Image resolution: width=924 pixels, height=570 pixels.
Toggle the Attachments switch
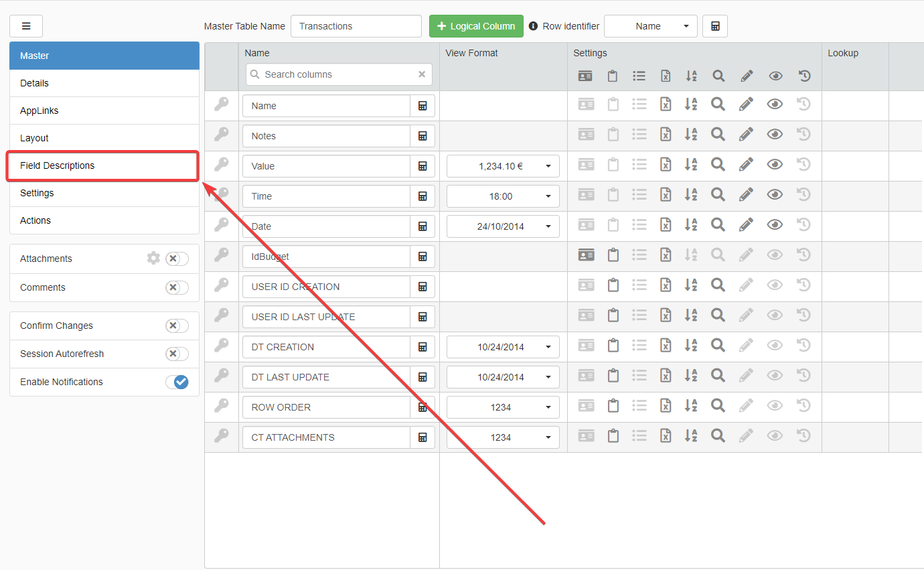(x=177, y=259)
